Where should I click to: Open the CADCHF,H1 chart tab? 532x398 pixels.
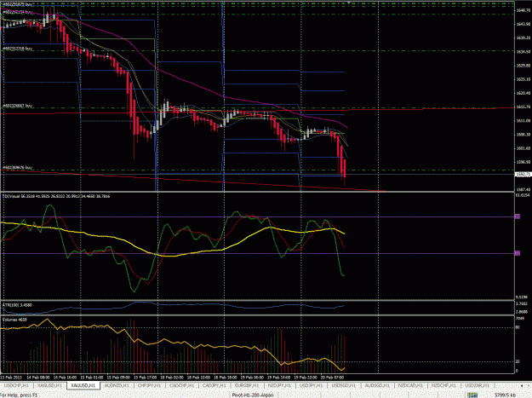point(182,385)
